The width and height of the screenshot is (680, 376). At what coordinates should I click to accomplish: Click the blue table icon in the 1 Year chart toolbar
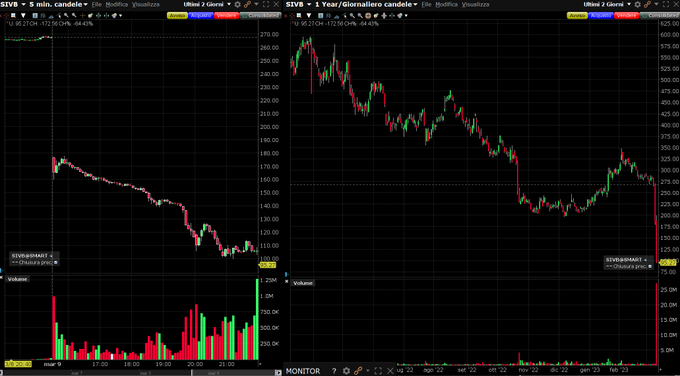[x=320, y=16]
